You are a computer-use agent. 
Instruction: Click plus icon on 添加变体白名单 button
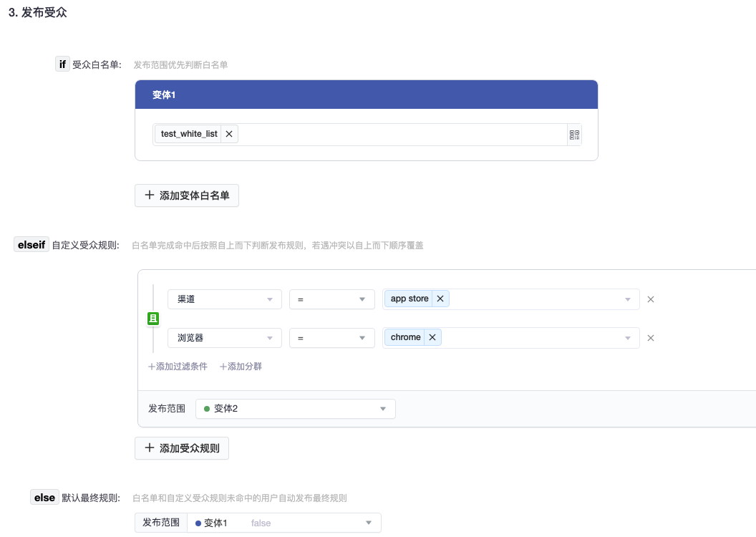[x=150, y=195]
